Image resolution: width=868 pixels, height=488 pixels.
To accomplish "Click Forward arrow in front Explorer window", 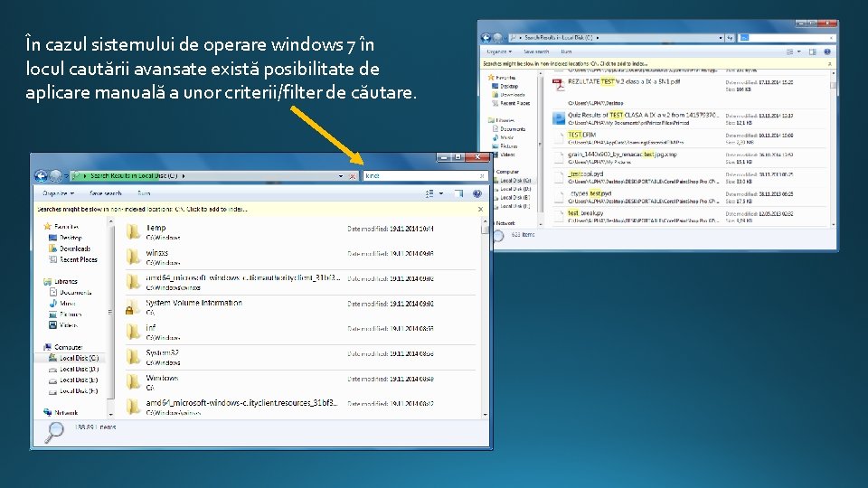I will pyautogui.click(x=55, y=176).
